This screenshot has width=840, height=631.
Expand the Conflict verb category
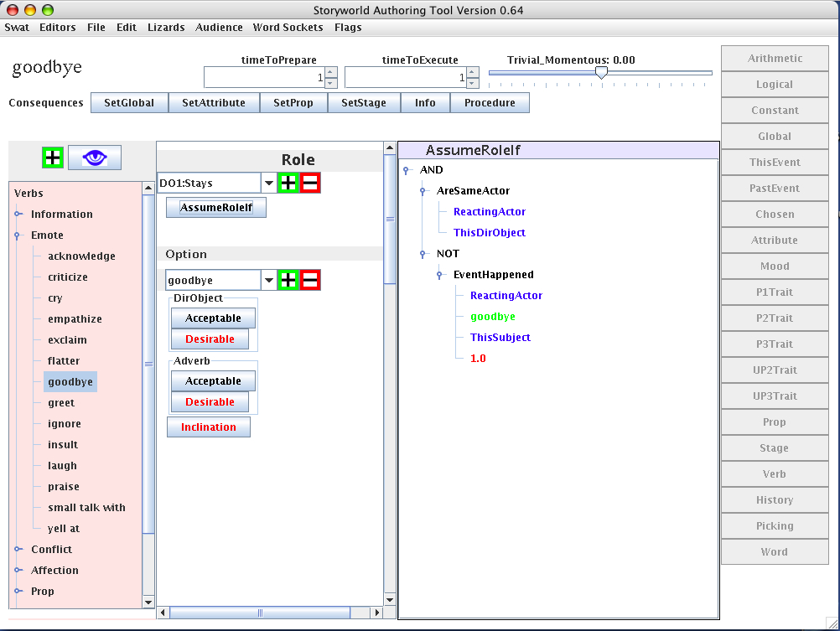click(x=18, y=550)
